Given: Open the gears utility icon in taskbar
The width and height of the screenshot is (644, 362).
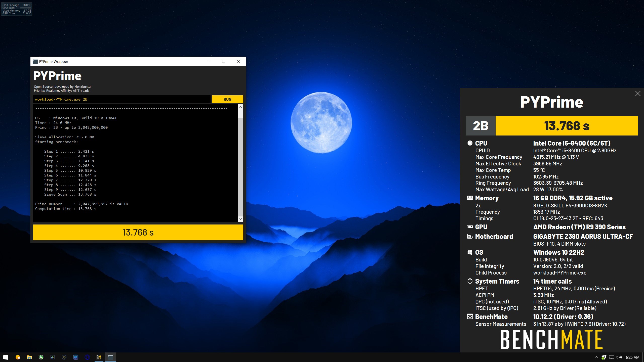Looking at the screenshot, I should (53, 357).
